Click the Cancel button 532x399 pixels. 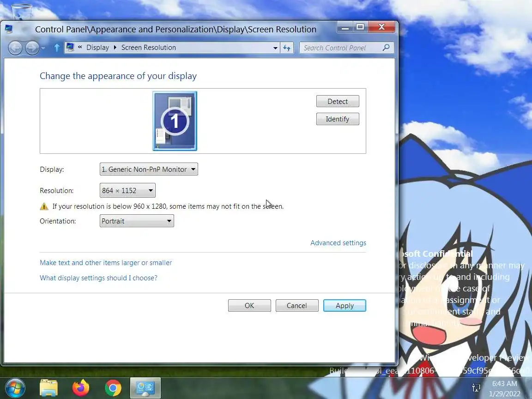297,305
